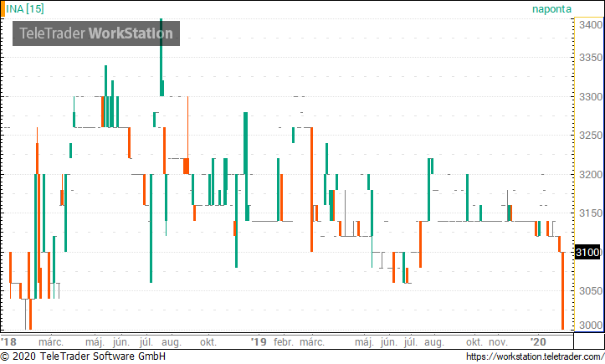Click the 'márc.' label right after '18
Image resolution: width=605 pixels, height=364 pixels.
(x=51, y=342)
